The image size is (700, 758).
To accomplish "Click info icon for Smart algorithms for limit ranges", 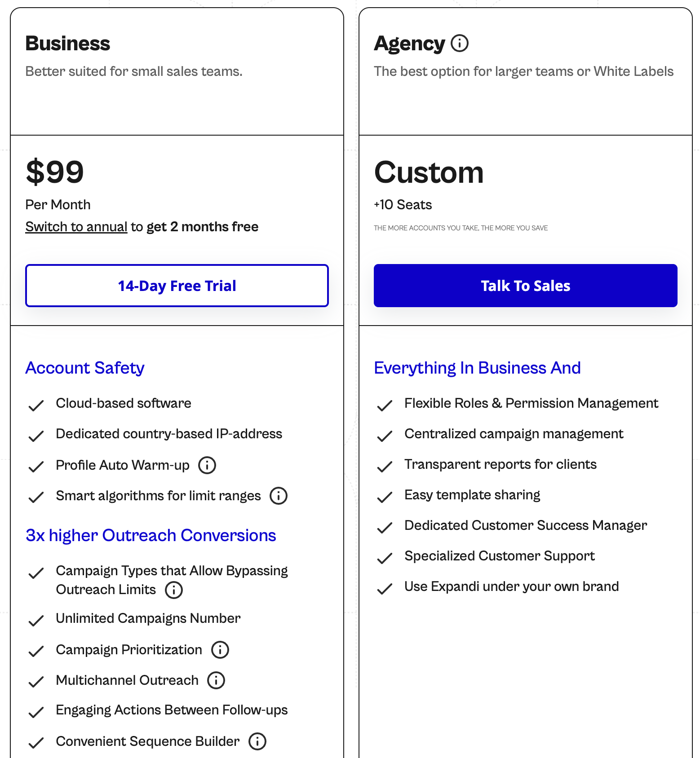I will (278, 496).
